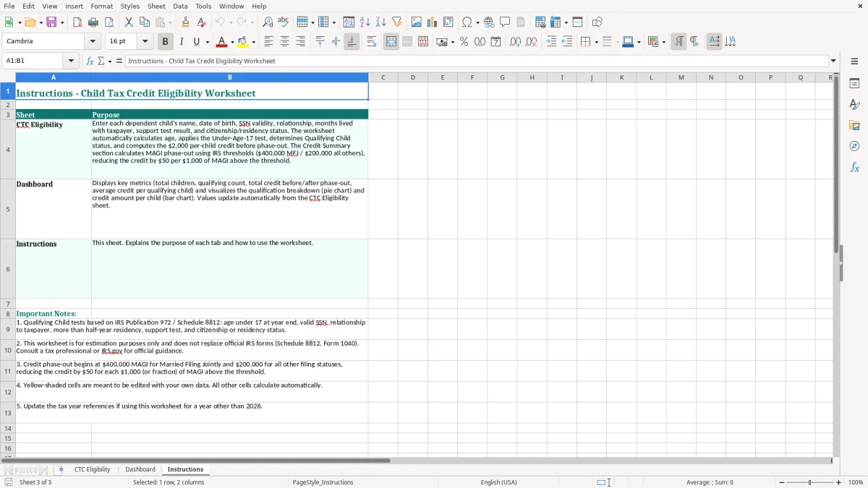Viewport: 868px width, 488px height.
Task: Toggle Wrap Text
Action: (372, 42)
